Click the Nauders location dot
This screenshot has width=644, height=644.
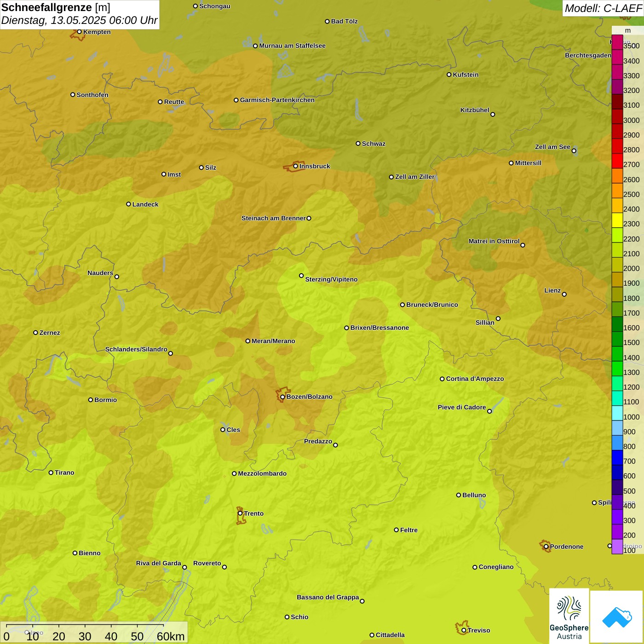(117, 276)
